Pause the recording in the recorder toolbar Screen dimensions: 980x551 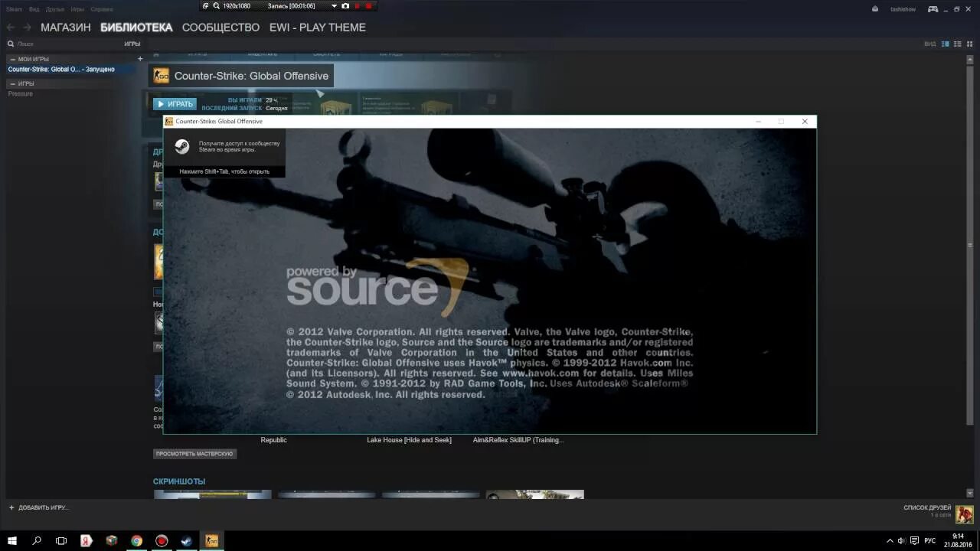point(357,5)
